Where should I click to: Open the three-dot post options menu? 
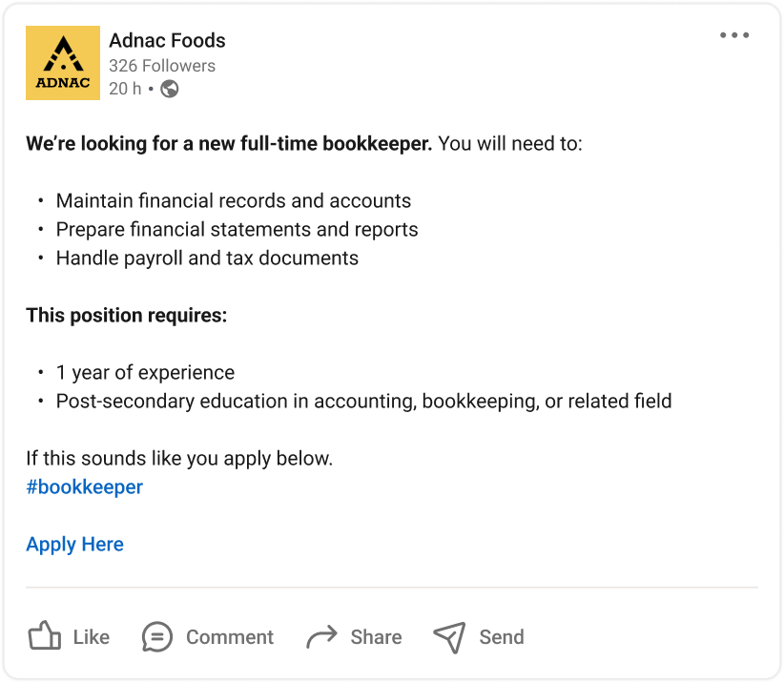click(x=733, y=36)
